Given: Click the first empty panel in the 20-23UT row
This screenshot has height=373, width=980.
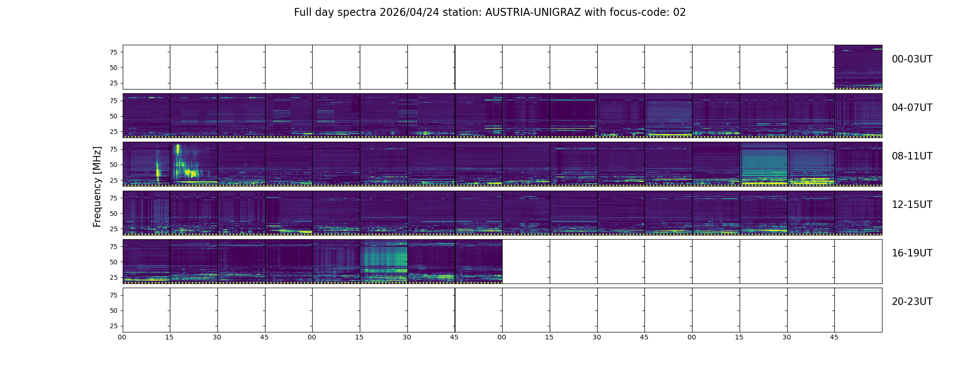Looking at the screenshot, I should [x=146, y=310].
